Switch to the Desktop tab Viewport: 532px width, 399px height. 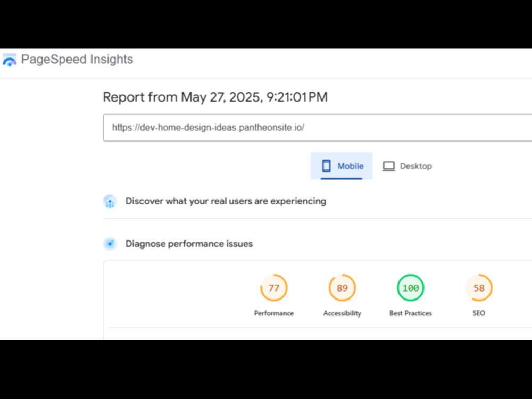[407, 166]
